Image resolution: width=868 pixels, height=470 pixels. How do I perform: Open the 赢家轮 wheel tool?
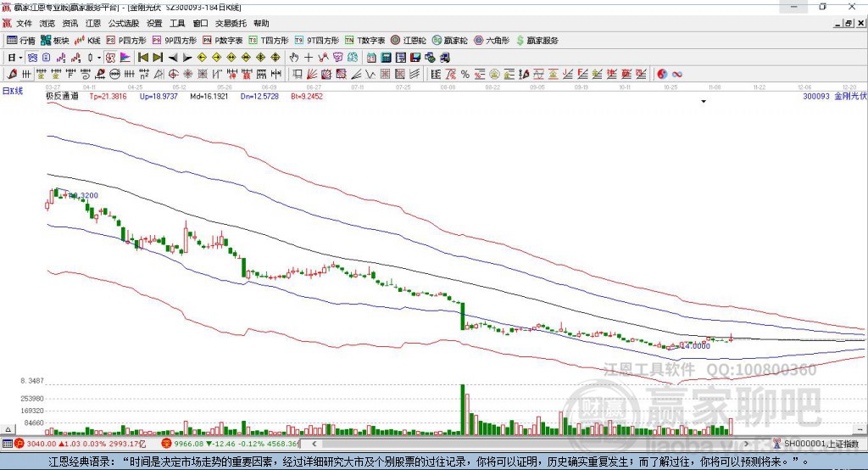(449, 41)
